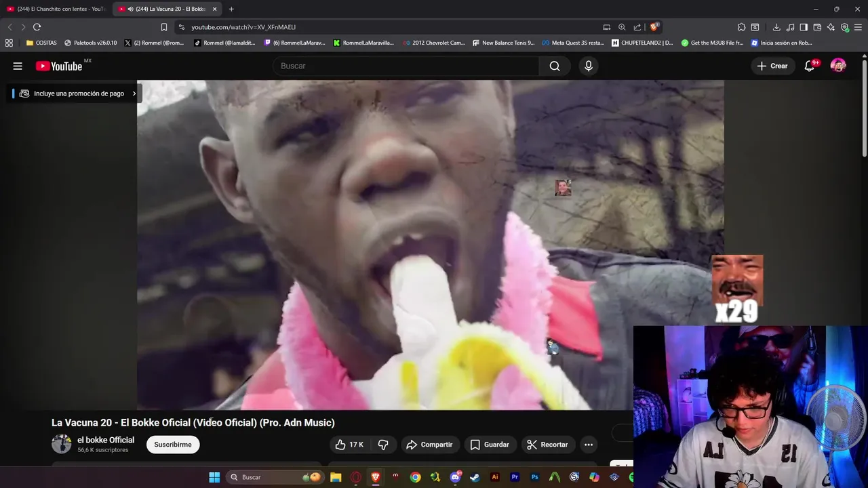Open the account avatar menu
Image resolution: width=868 pixels, height=488 pixels.
click(838, 66)
